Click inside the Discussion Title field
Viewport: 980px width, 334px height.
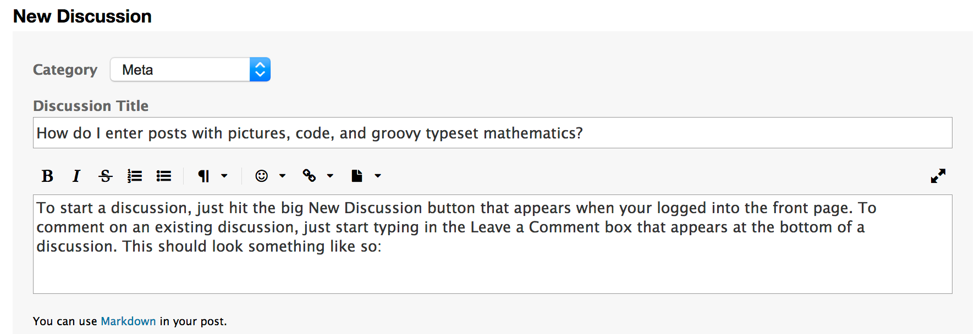click(x=492, y=133)
